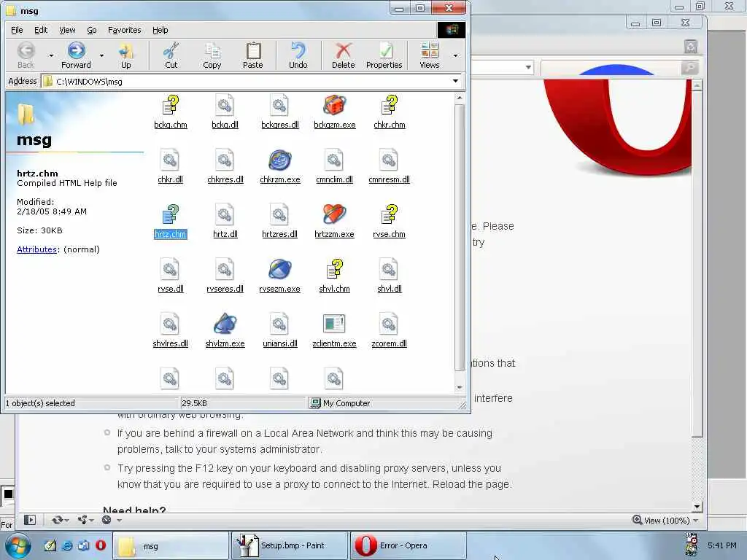747x560 pixels.
Task: Launch Internet Explorer from quick launch
Action: pyautogui.click(x=67, y=545)
